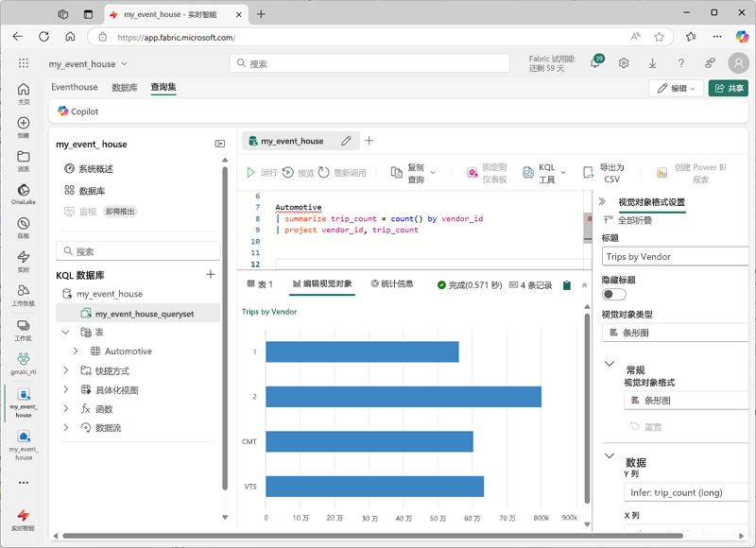This screenshot has width=756, height=548.
Task: Expand the Materialized views node
Action: (x=66, y=389)
